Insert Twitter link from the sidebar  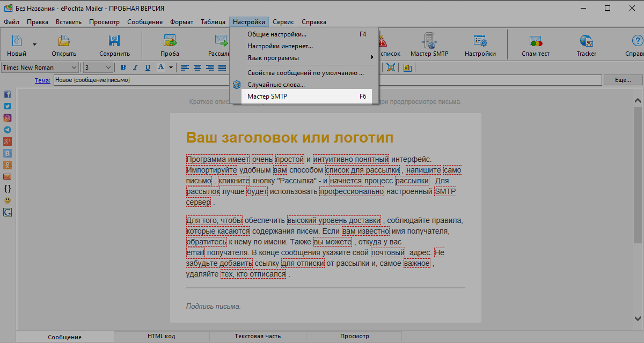point(8,106)
